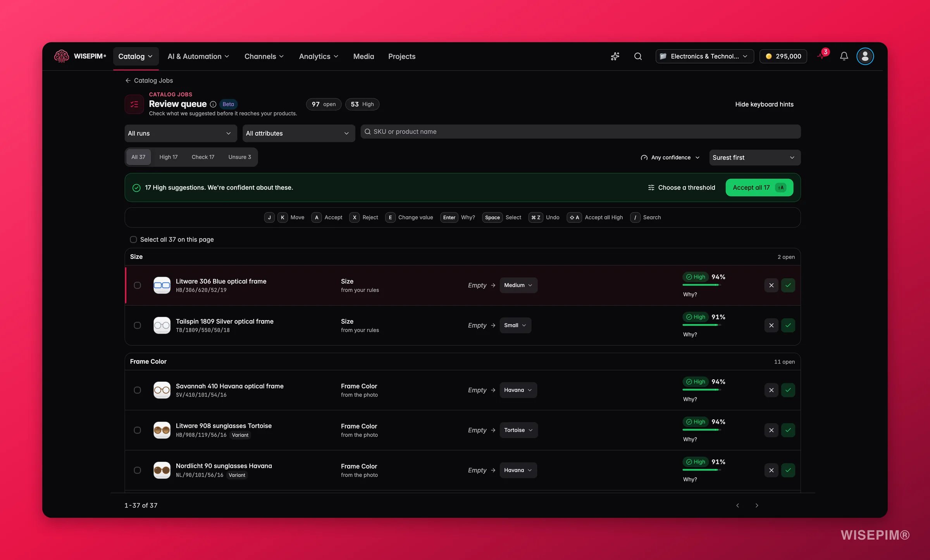The image size is (930, 560).
Task: Click Choose a threshold
Action: pos(682,188)
